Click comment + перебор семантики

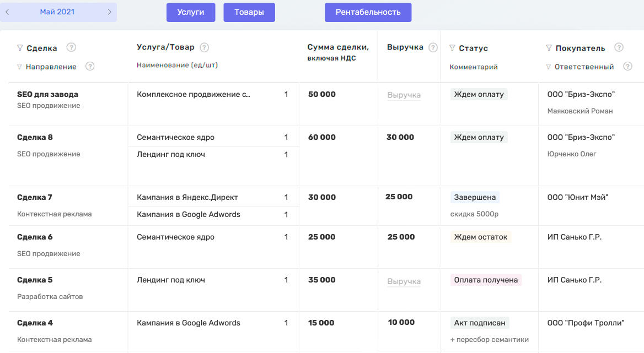(x=490, y=339)
